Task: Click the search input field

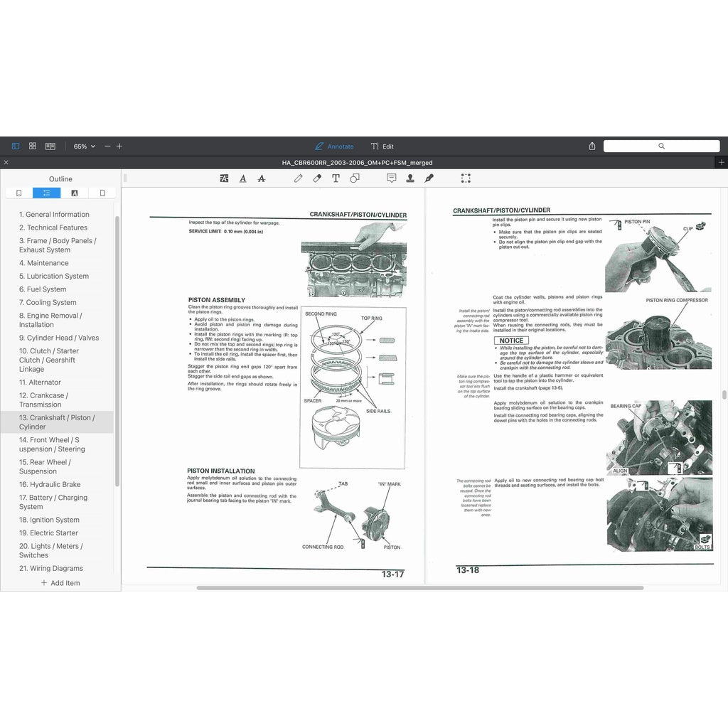Action: click(661, 146)
